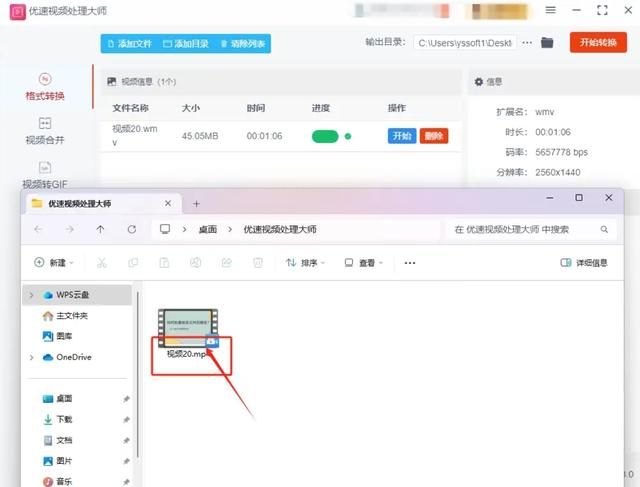Click the 45.05MB size value
Image resolution: width=640 pixels, height=487 pixels.
click(200, 136)
